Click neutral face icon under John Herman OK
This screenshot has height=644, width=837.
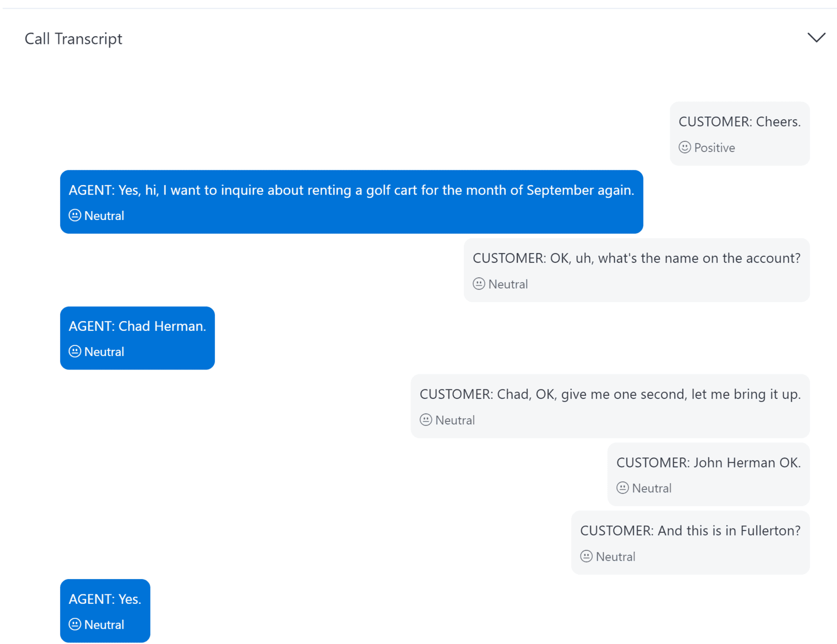pos(623,488)
